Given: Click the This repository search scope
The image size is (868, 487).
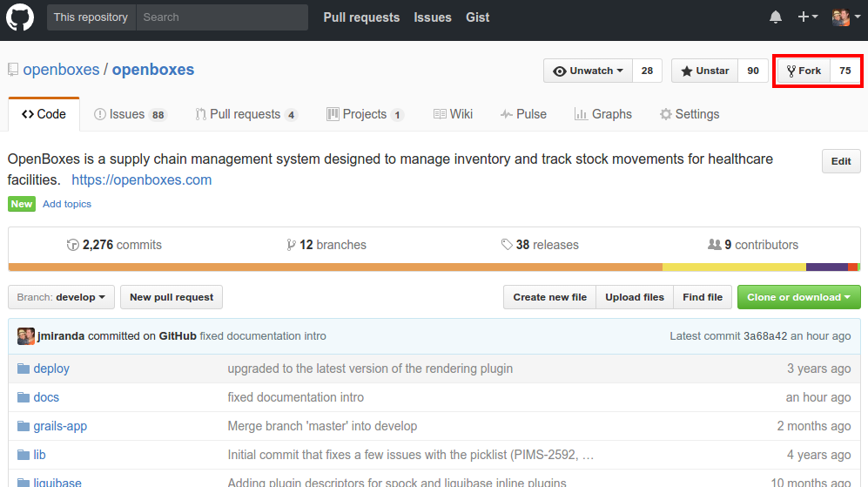Looking at the screenshot, I should tap(91, 17).
